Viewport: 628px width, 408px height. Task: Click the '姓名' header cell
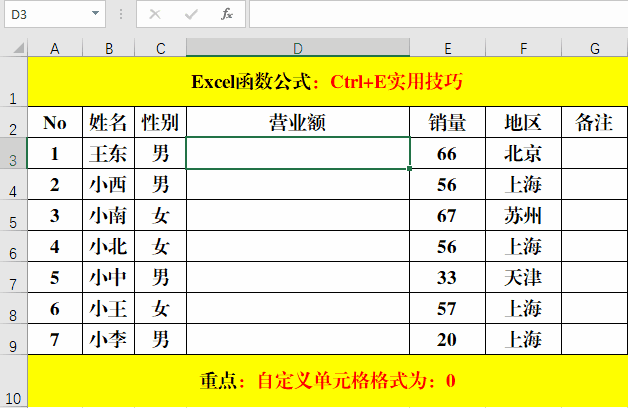pyautogui.click(x=109, y=122)
